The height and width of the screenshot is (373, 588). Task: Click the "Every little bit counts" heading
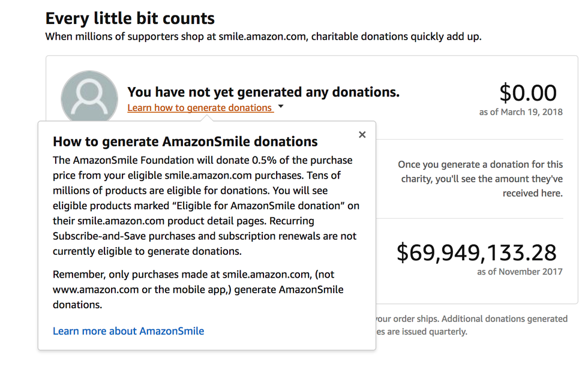point(130,19)
